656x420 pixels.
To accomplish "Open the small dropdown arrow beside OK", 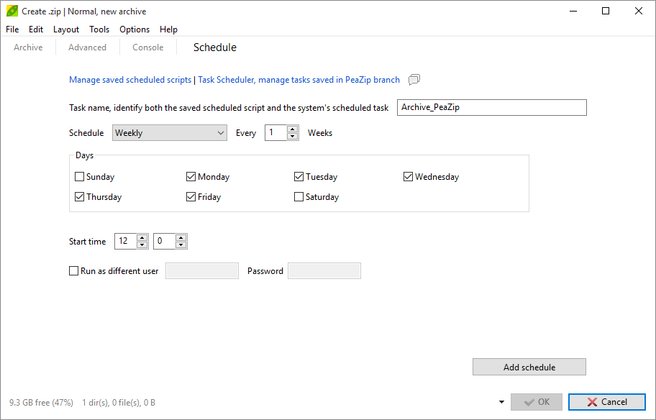I will click(x=501, y=402).
